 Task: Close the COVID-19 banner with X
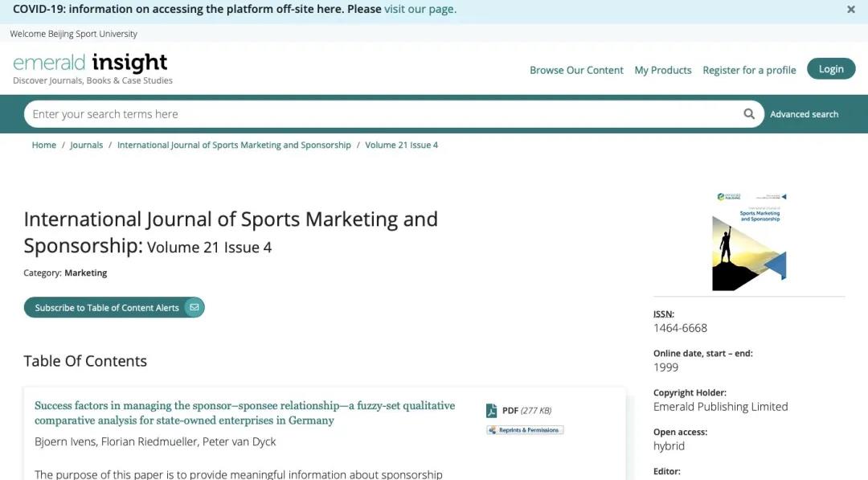coord(851,10)
